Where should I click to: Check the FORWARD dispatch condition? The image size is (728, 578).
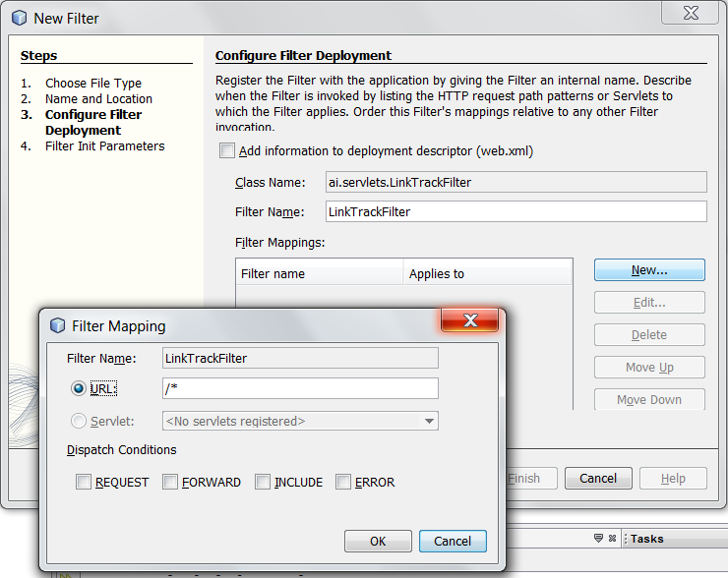click(170, 482)
